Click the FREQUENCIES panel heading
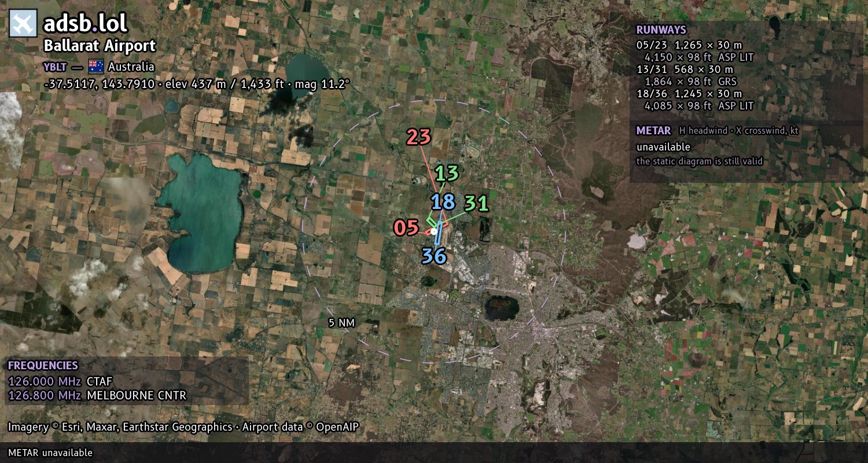The width and height of the screenshot is (868, 463). [43, 366]
